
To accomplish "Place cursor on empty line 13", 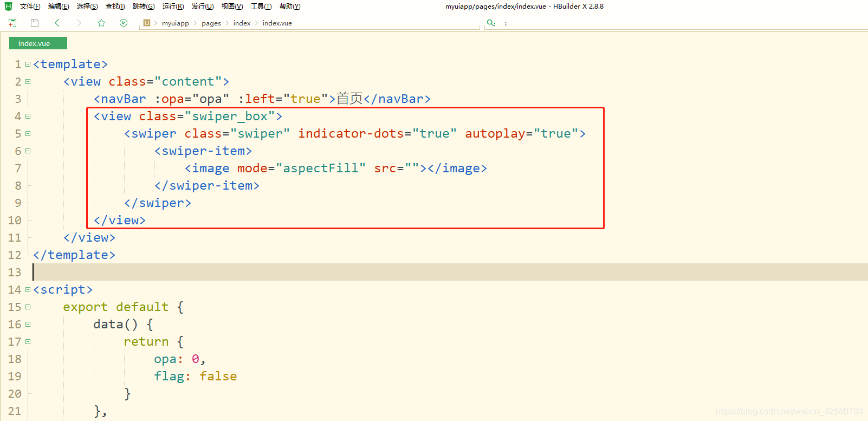I will (450, 272).
